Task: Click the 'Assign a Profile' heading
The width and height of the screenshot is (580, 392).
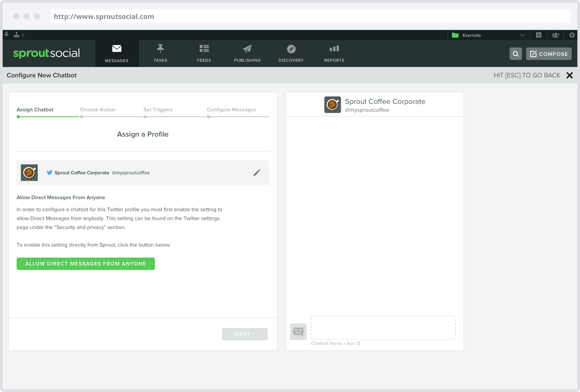Action: click(143, 134)
